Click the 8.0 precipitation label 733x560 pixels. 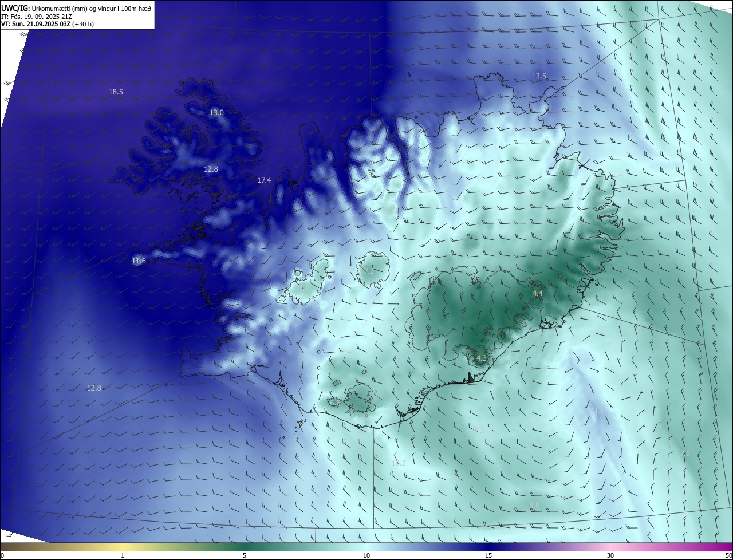tap(534, 504)
